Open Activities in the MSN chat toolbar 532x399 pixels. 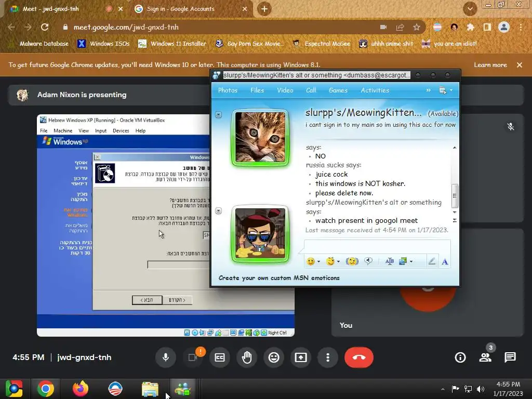point(375,90)
